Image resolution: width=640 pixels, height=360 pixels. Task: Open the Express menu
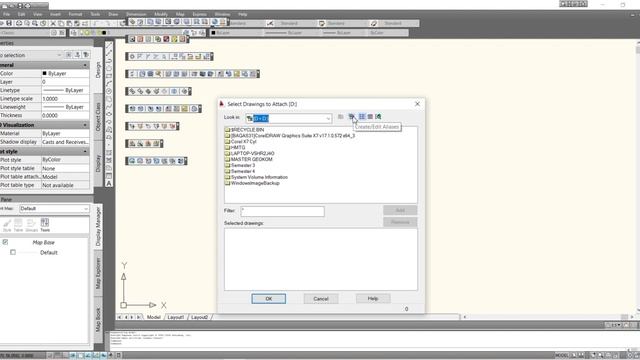point(199,14)
